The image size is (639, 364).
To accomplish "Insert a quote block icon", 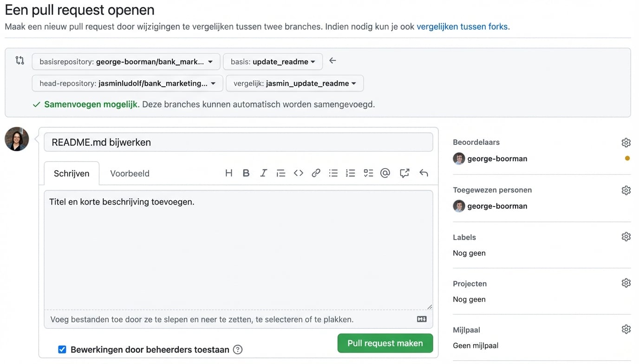I will [x=281, y=173].
